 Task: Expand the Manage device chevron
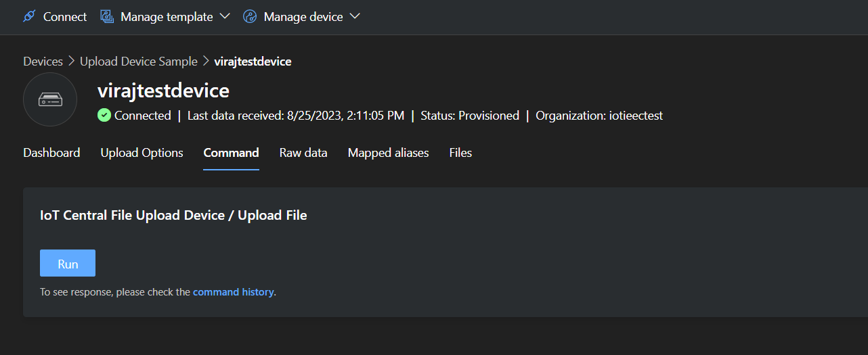click(x=355, y=16)
